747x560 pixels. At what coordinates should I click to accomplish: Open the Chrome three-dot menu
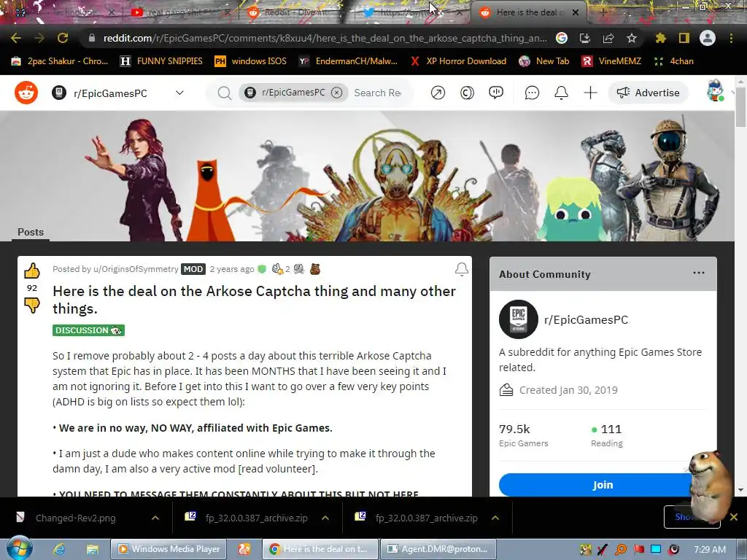point(731,38)
